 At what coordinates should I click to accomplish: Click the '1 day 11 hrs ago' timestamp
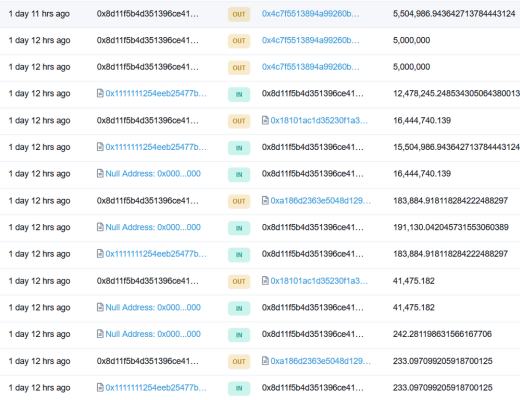[x=39, y=14]
